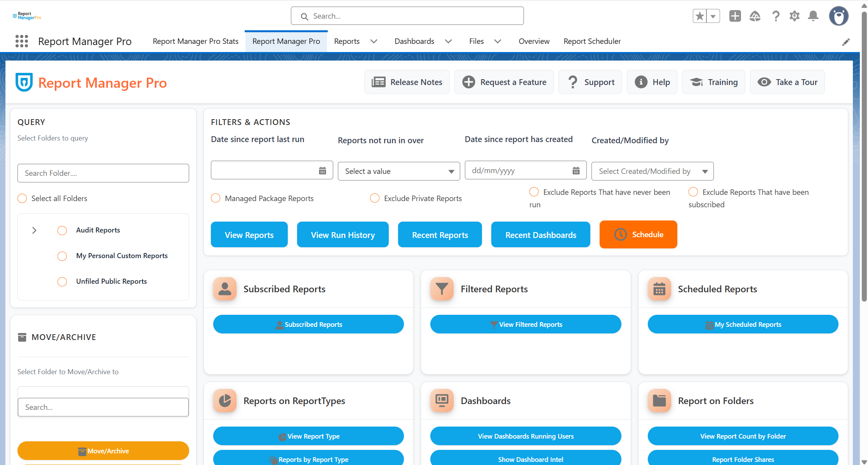Viewport: 868px width, 465px height.
Task: Click View Filtered Reports button
Action: point(526,324)
